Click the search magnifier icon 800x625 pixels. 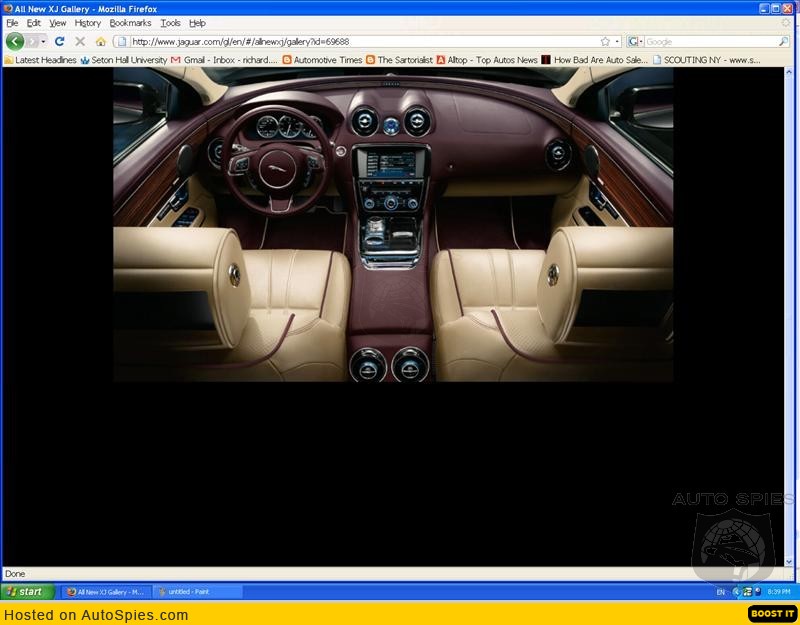tap(784, 41)
